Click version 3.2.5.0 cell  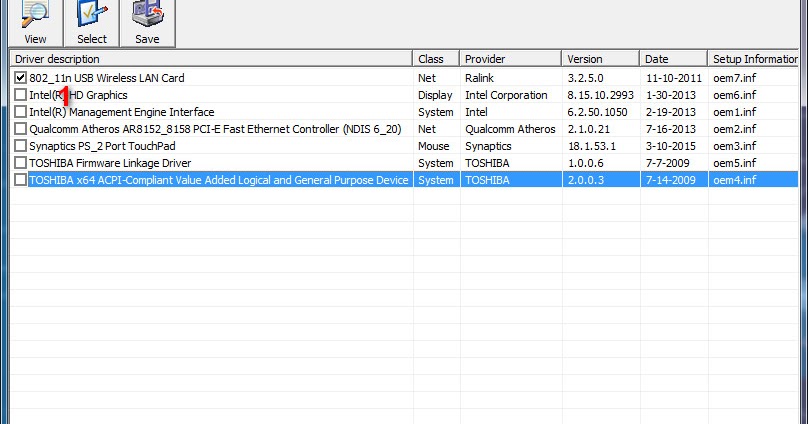coord(585,78)
